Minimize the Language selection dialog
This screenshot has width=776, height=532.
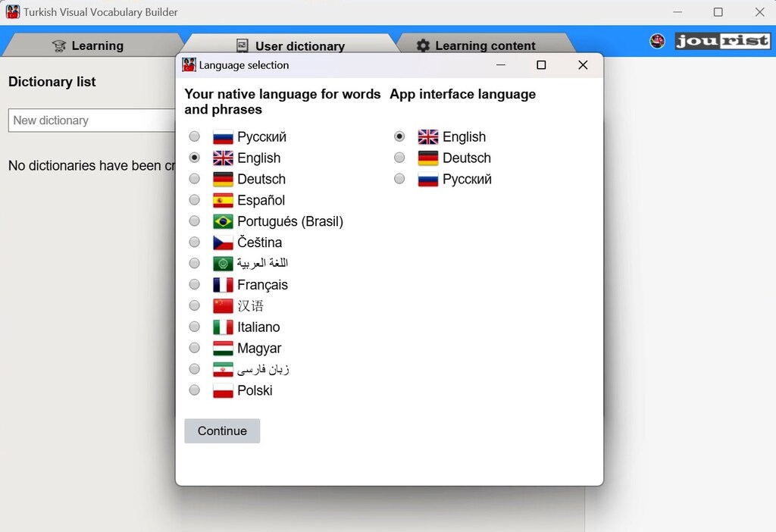(x=501, y=65)
